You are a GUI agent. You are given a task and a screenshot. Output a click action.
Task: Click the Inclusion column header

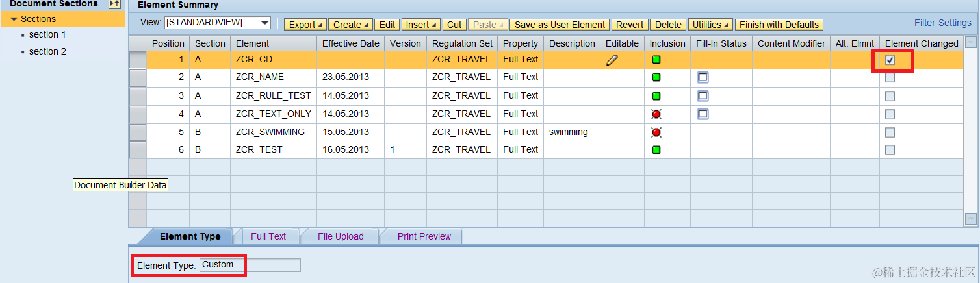(667, 43)
